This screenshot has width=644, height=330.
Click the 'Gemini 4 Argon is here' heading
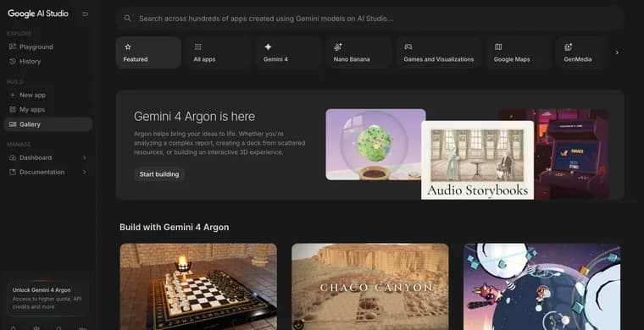point(194,117)
